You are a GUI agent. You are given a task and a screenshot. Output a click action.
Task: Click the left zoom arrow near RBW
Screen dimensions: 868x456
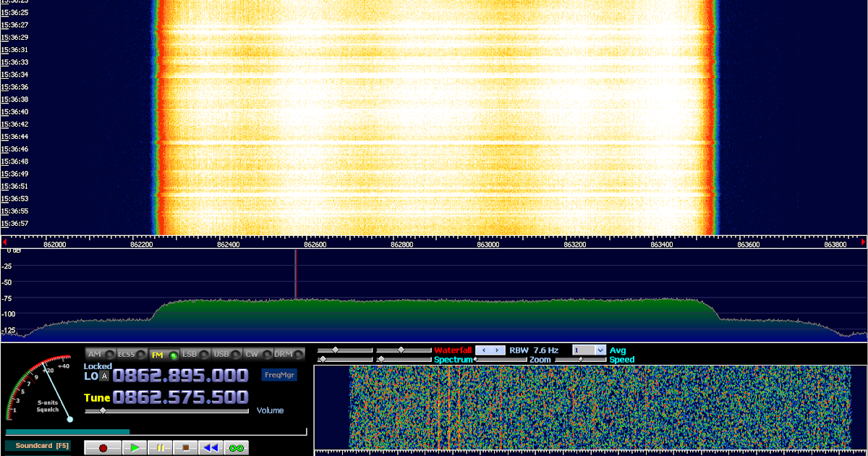[483, 350]
